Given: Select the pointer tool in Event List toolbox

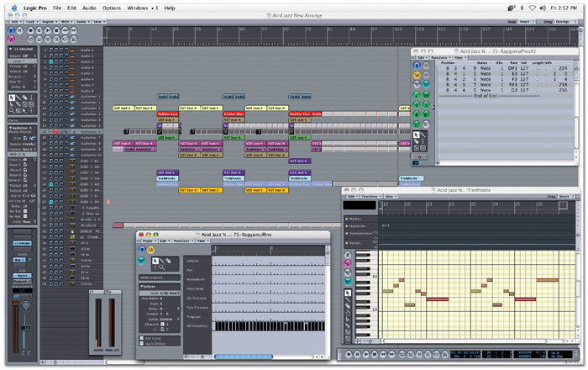Looking at the screenshot, I should [417, 135].
